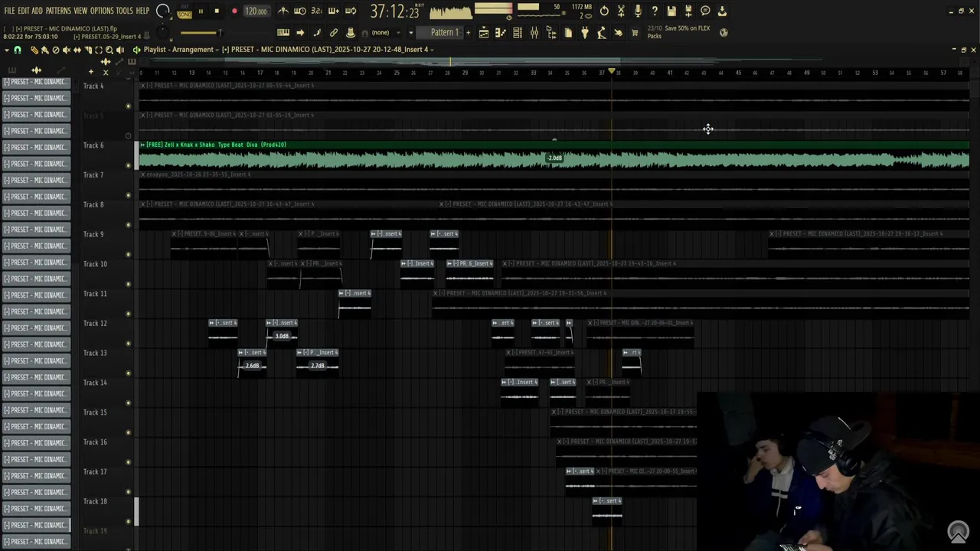Open the VIEW menu
This screenshot has height=551, width=980.
point(80,11)
